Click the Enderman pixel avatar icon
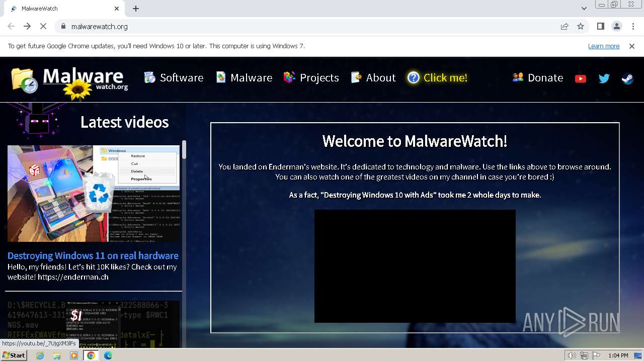 click(x=39, y=121)
